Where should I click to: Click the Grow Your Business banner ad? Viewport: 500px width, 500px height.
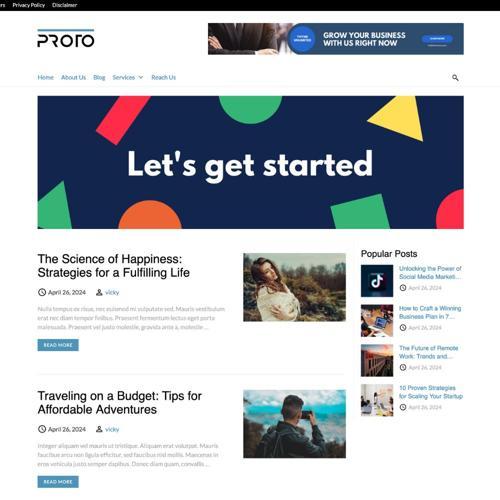pos(336,39)
